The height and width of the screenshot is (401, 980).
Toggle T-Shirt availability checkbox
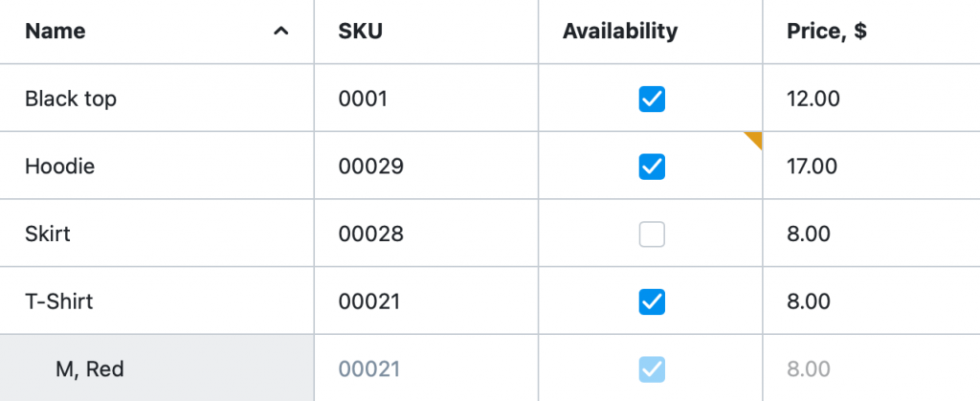pos(652,301)
